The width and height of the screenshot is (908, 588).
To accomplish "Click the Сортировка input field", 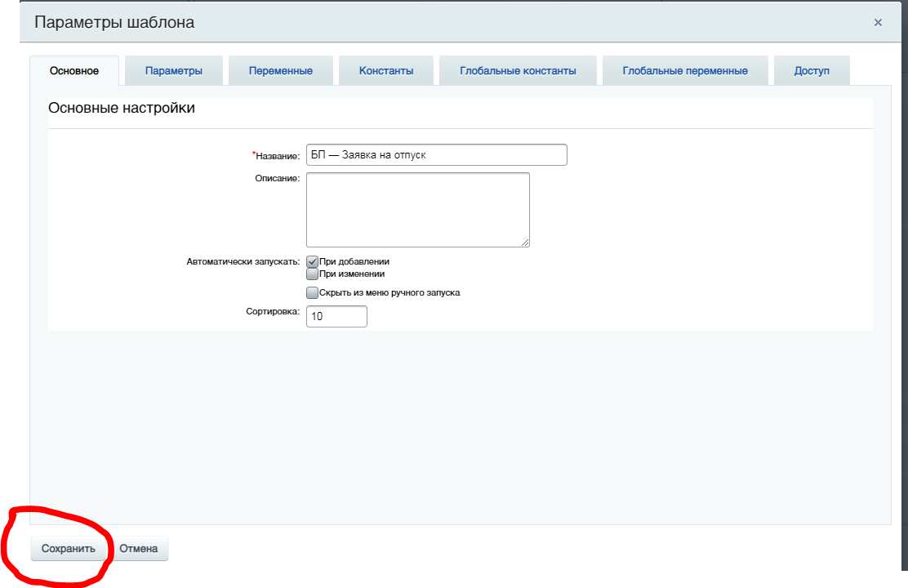I will [336, 316].
